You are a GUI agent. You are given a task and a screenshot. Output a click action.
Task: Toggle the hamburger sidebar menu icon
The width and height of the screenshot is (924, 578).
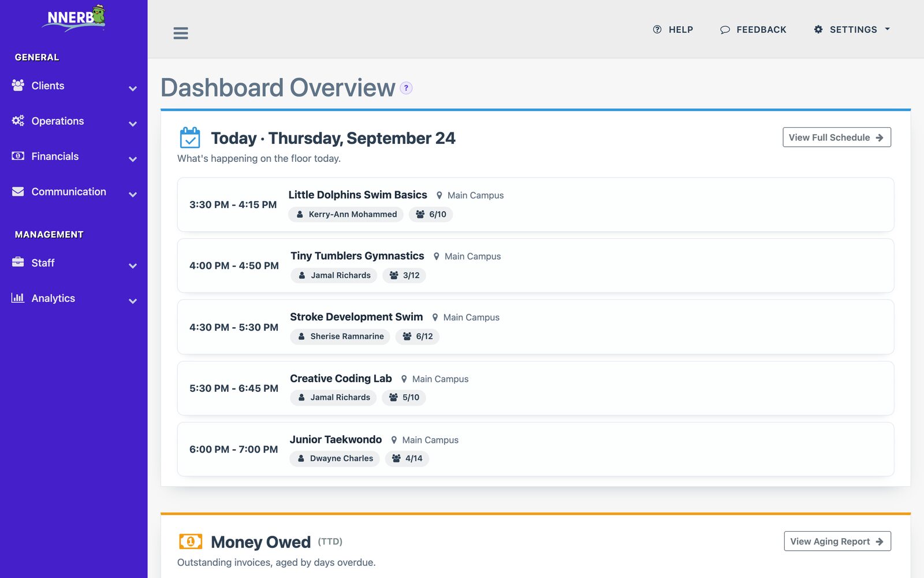181,33
